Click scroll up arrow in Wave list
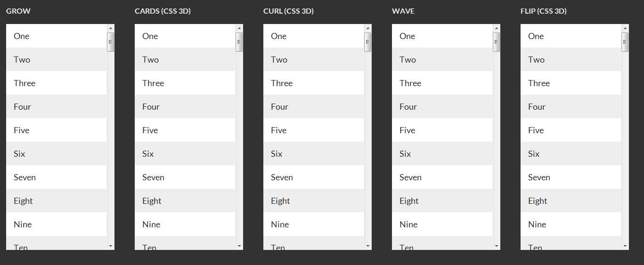The height and width of the screenshot is (265, 644). click(x=497, y=28)
